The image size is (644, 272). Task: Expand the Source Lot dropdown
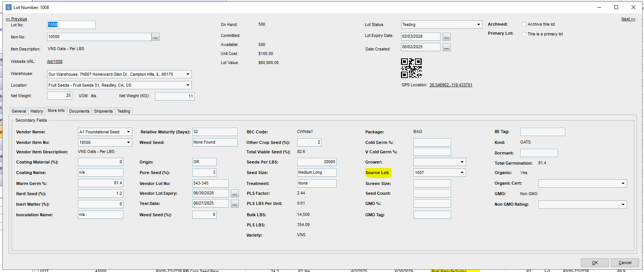pyautogui.click(x=462, y=173)
